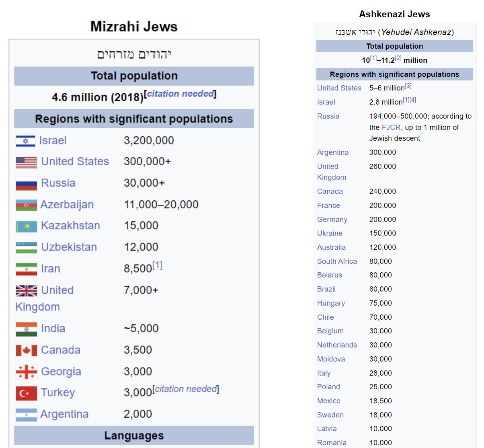
Task: Open United Kingdom link in Ashkenazi table
Action: (332, 172)
